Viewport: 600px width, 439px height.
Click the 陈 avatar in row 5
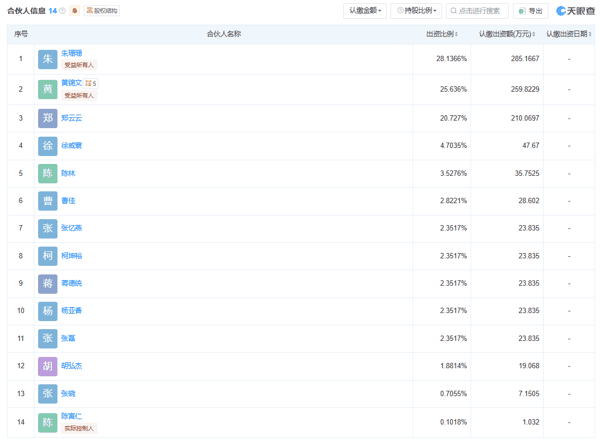[x=47, y=173]
